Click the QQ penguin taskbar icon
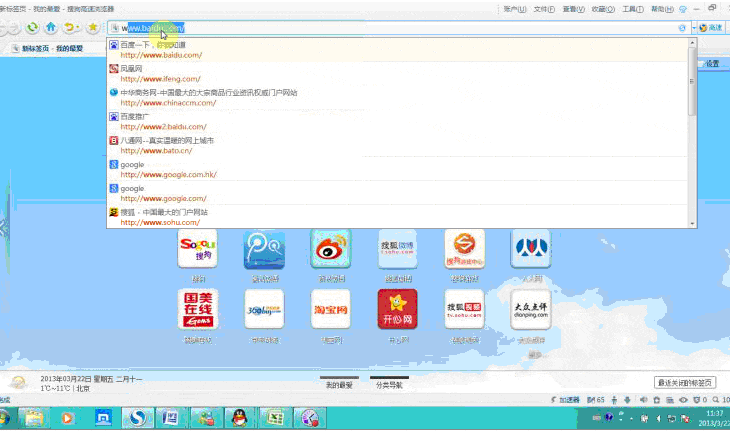This screenshot has height=431, width=730. [x=239, y=417]
